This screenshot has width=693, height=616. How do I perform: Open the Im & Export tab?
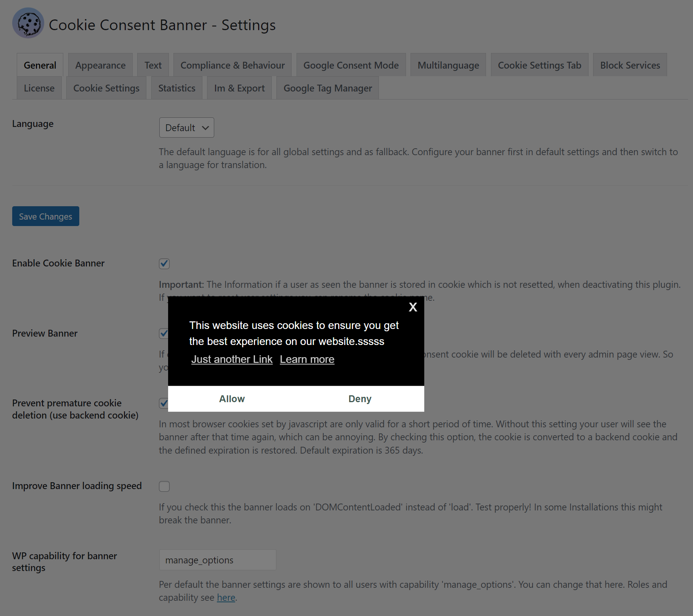coord(239,88)
